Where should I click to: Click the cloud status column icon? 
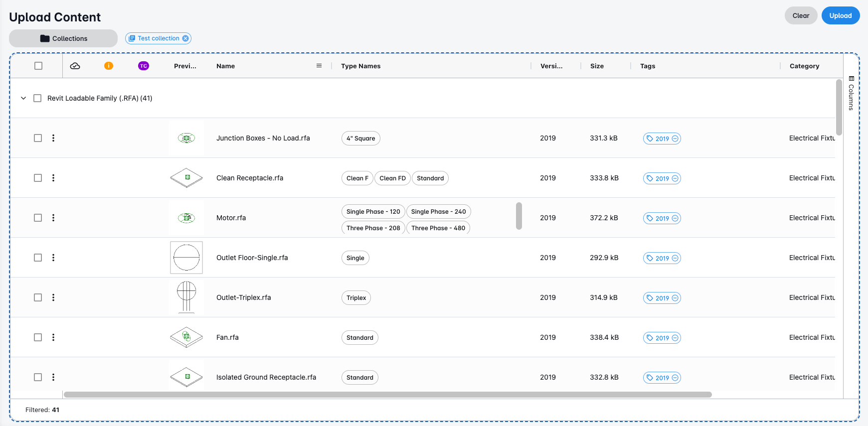pos(75,66)
